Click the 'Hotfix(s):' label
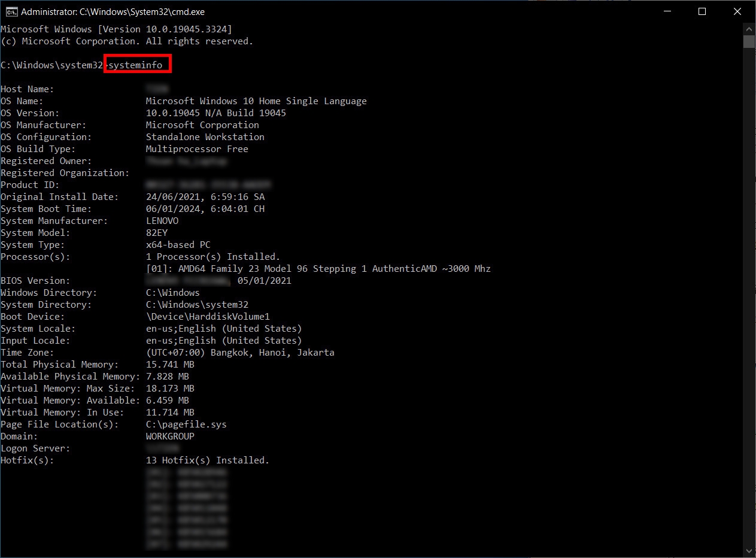756x558 pixels. [28, 460]
